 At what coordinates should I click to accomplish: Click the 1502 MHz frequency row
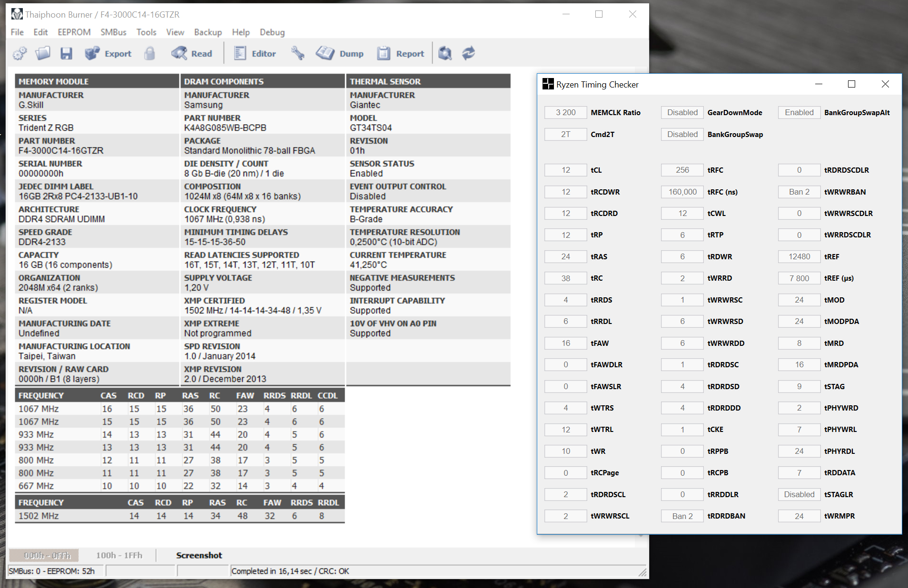tap(180, 516)
